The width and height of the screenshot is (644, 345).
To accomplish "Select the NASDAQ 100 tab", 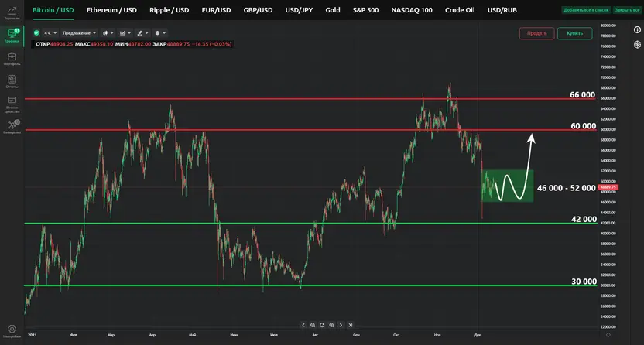I will point(412,10).
